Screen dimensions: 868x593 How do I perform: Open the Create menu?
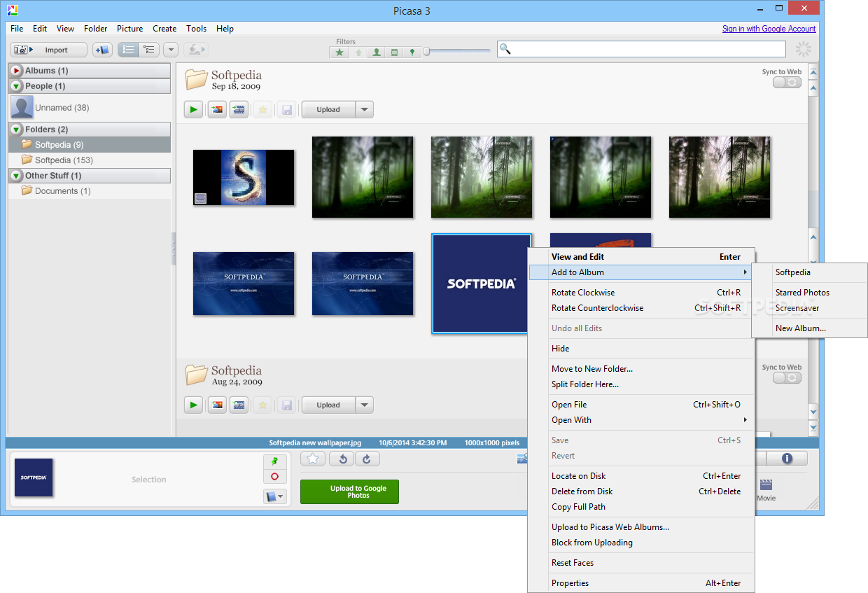(x=164, y=29)
